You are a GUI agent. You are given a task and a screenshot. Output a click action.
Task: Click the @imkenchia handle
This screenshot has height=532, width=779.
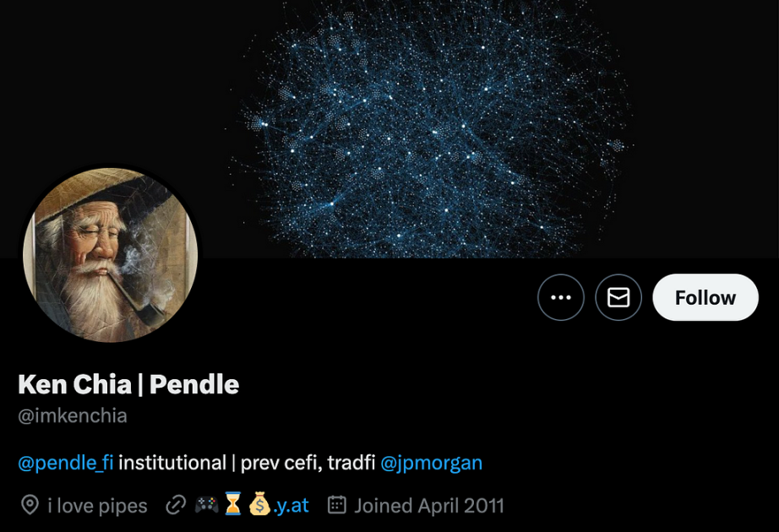73,415
